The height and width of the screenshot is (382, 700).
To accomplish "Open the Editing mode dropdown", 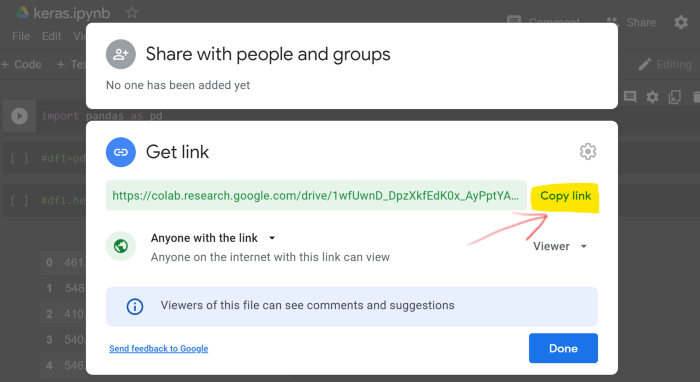I will pos(665,65).
